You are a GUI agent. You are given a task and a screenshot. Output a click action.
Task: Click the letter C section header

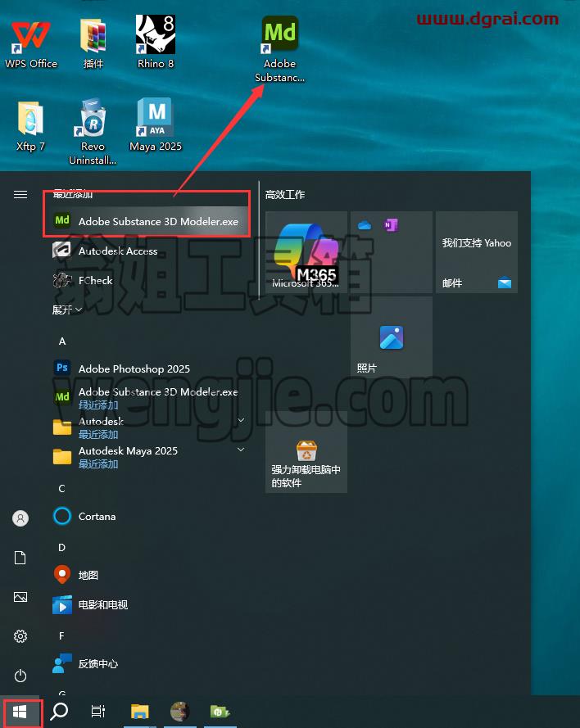[61, 488]
